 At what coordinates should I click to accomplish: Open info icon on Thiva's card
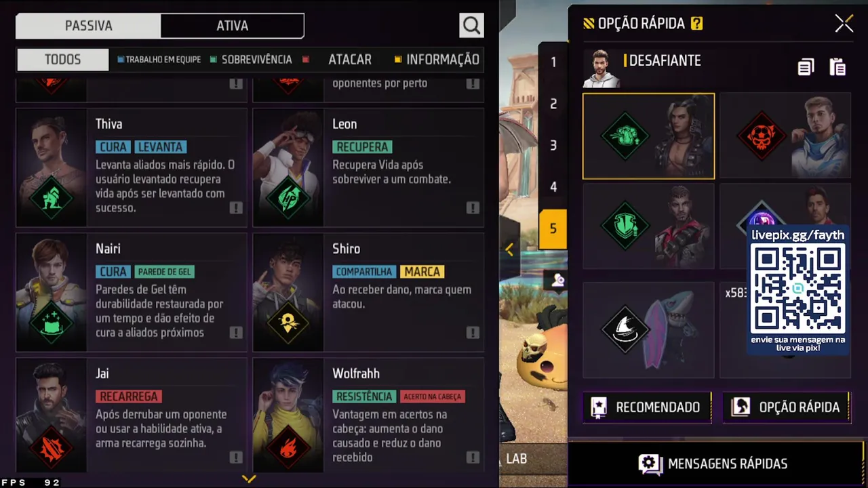click(x=236, y=208)
